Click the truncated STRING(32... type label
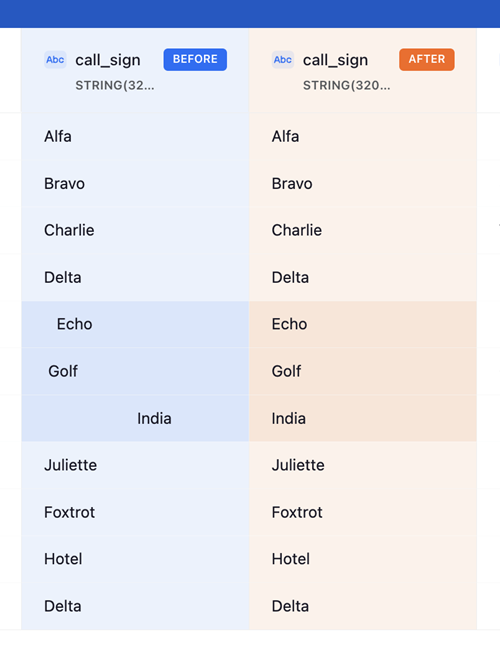500x655 pixels. point(115,85)
